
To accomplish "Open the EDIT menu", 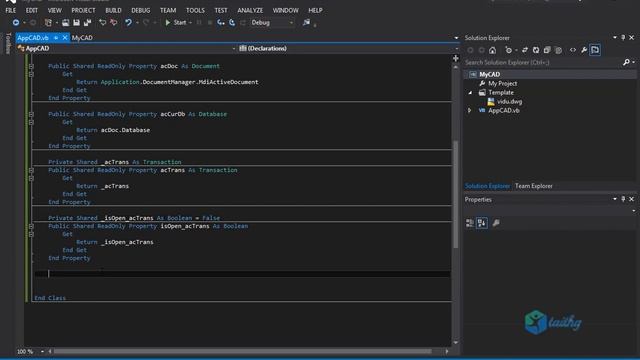I will [x=32, y=10].
